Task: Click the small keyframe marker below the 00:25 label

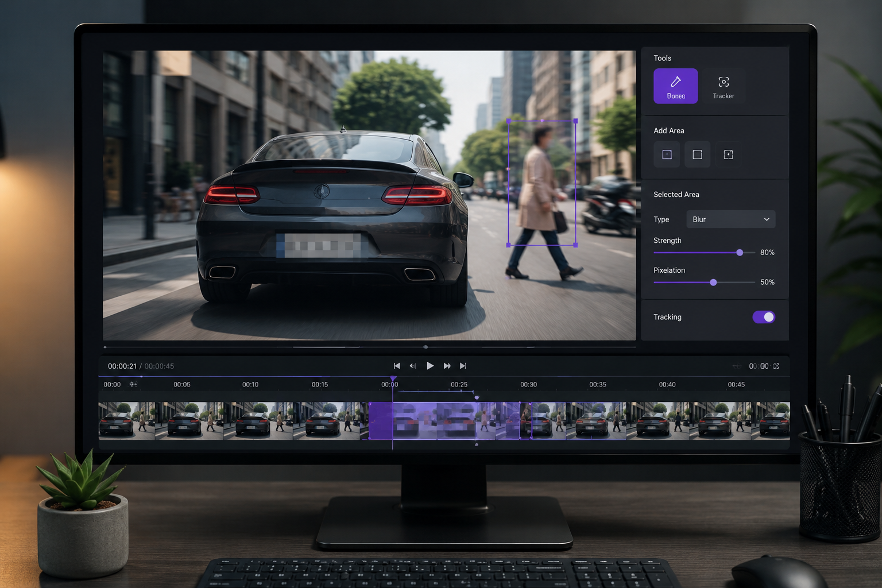Action: coord(477,397)
